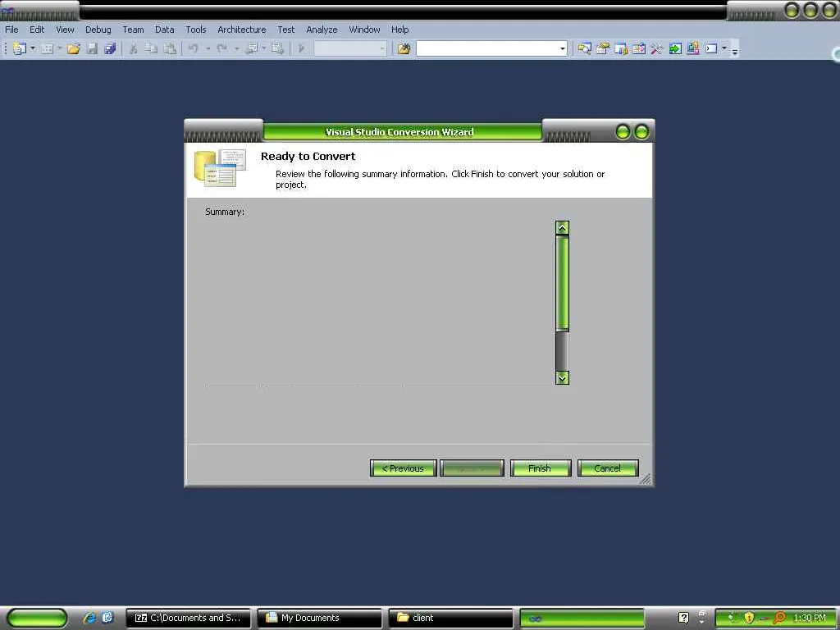Click the New Project toolbar icon
Image resolution: width=840 pixels, height=630 pixels.
pyautogui.click(x=20, y=48)
